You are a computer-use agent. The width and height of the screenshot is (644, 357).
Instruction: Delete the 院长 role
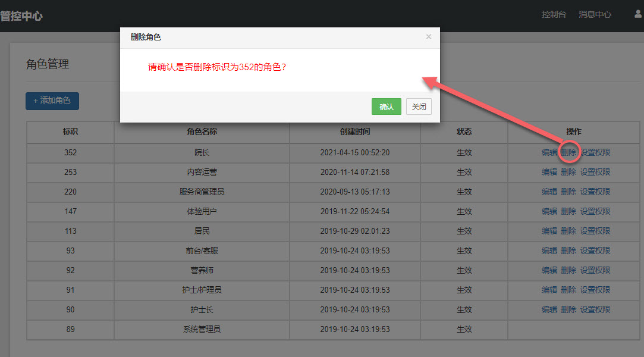pyautogui.click(x=568, y=152)
